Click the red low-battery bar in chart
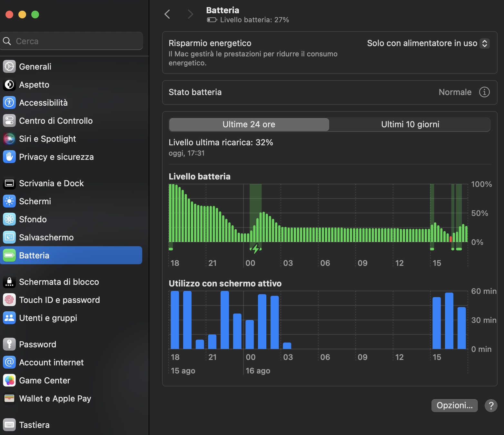 click(450, 239)
